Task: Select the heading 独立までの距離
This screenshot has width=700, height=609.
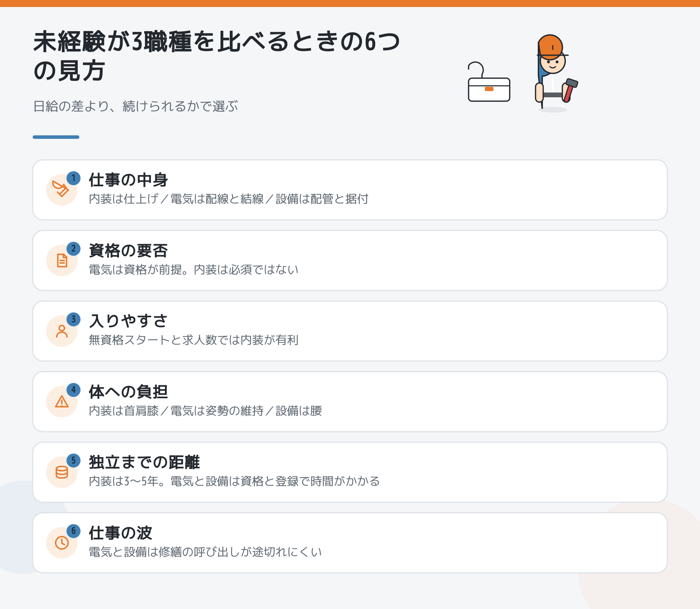Action: click(144, 462)
